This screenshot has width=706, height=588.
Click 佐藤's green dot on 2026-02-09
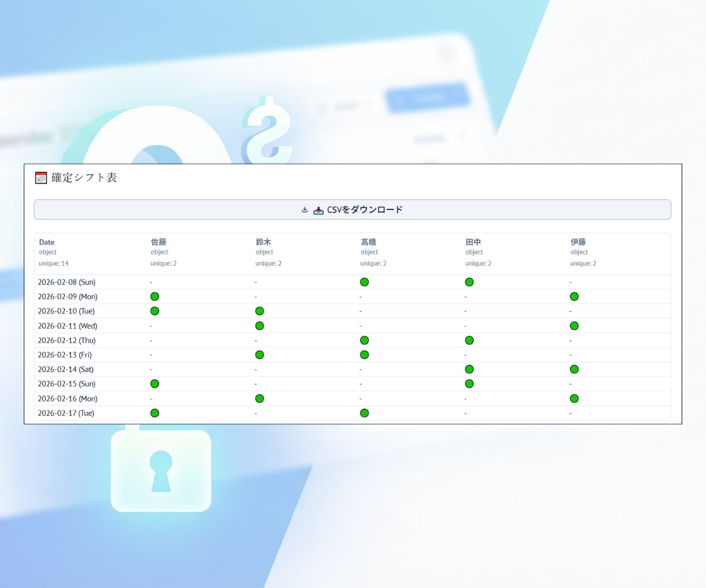pos(155,297)
